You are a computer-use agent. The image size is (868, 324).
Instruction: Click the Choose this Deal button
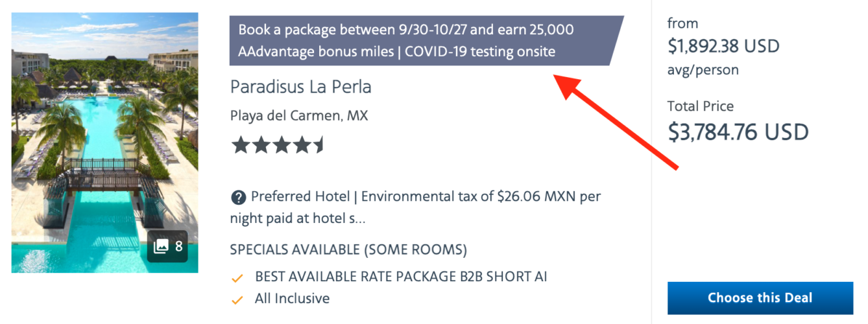(x=760, y=298)
